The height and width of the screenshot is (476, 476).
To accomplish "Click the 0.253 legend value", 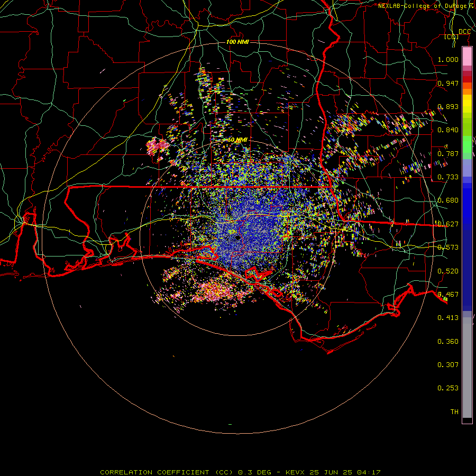I will pos(448,388).
